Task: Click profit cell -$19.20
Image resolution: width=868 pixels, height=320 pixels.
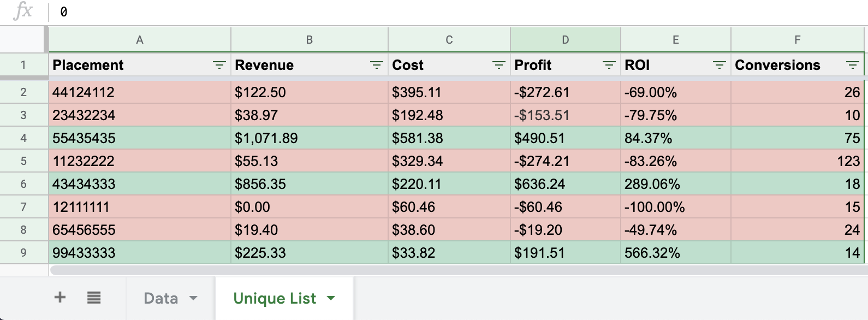Action: click(x=566, y=230)
